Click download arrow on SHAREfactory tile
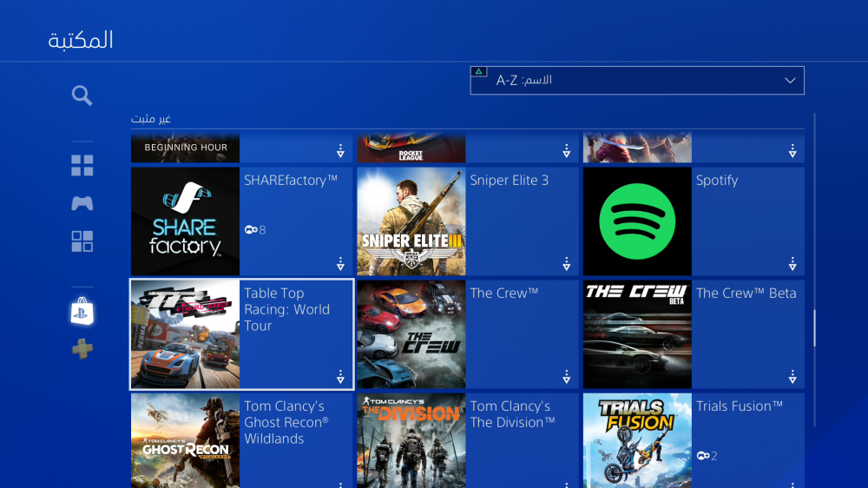 [340, 264]
